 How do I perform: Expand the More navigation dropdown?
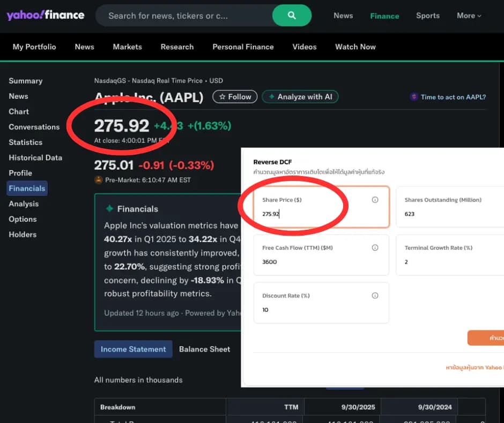pos(469,16)
